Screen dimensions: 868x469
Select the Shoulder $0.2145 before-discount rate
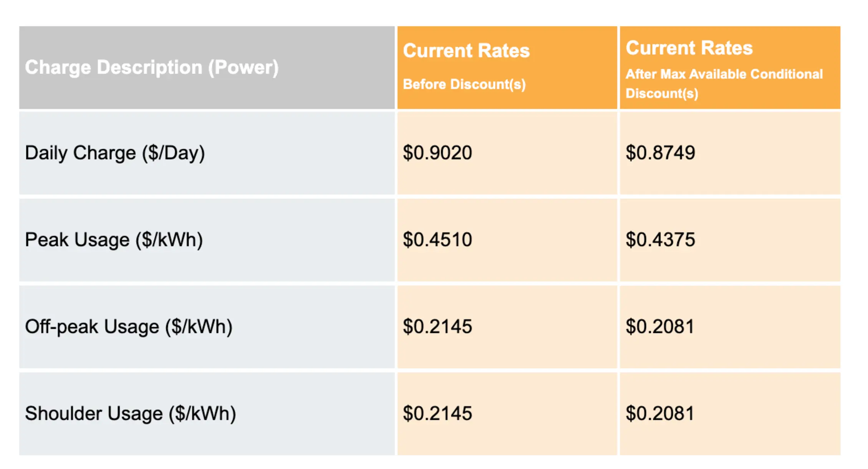[437, 414]
